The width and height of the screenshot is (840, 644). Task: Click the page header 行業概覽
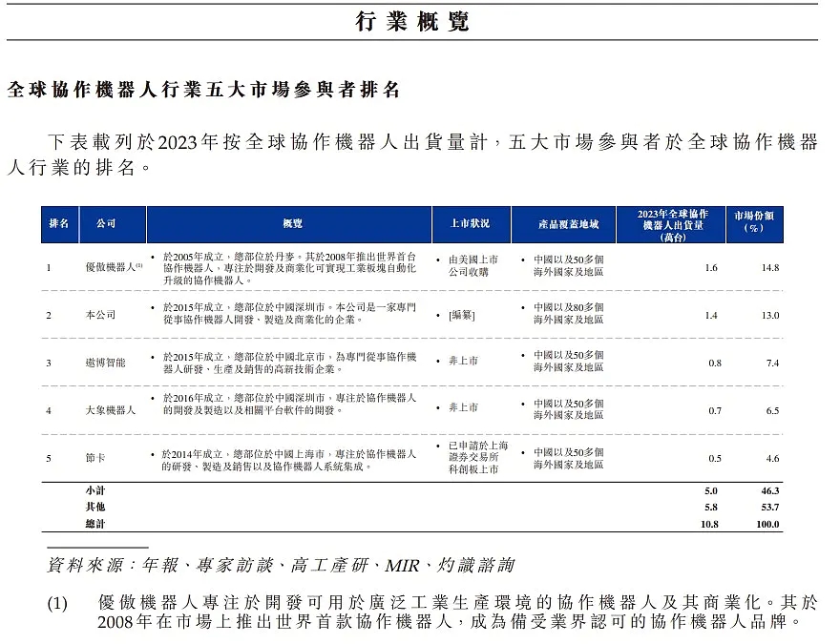[412, 22]
